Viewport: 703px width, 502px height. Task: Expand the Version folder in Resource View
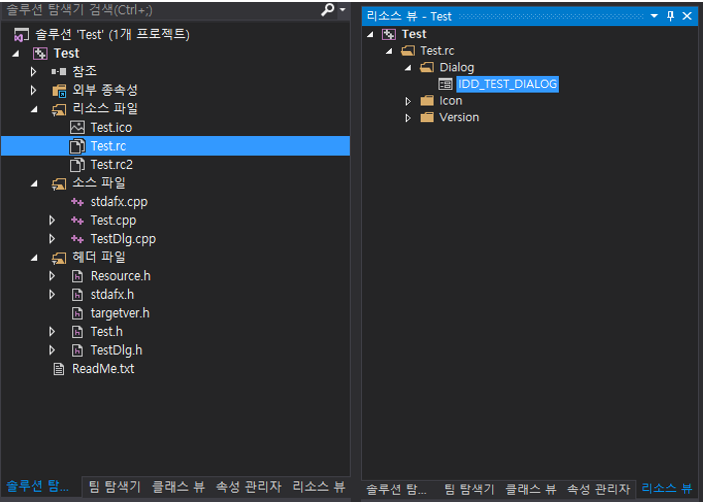408,118
